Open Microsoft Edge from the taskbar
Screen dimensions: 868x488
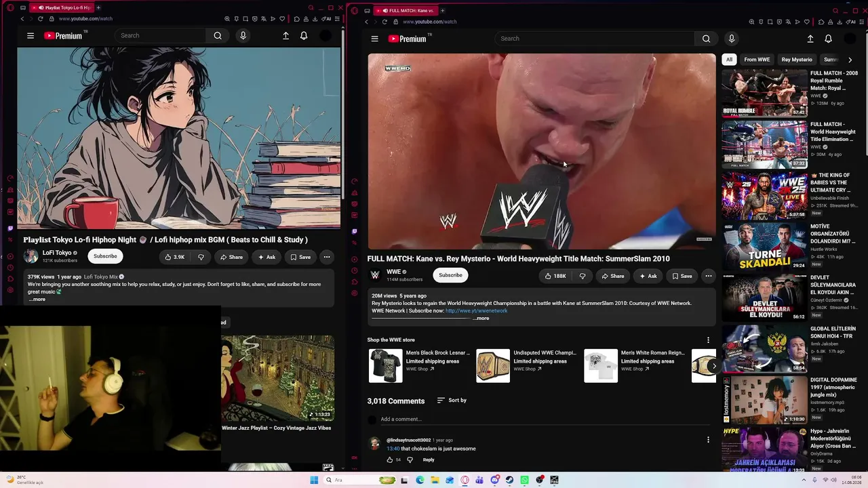click(420, 480)
